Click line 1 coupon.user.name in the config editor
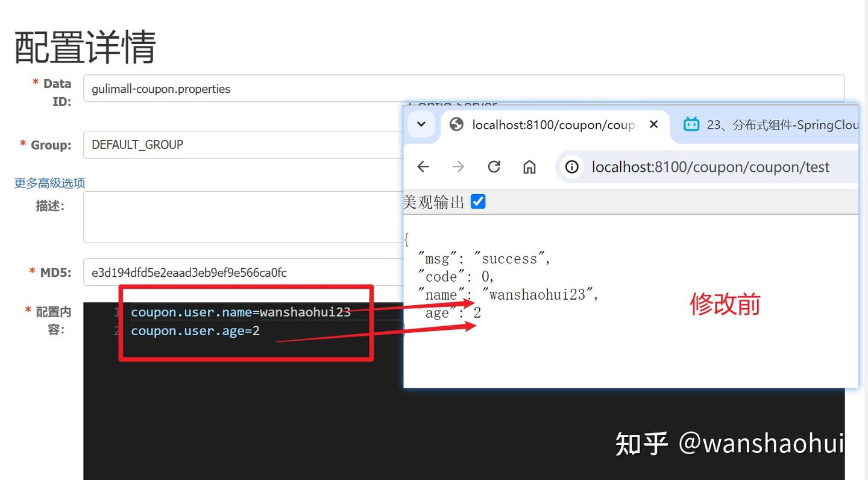Image resolution: width=868 pixels, height=480 pixels. click(x=240, y=312)
